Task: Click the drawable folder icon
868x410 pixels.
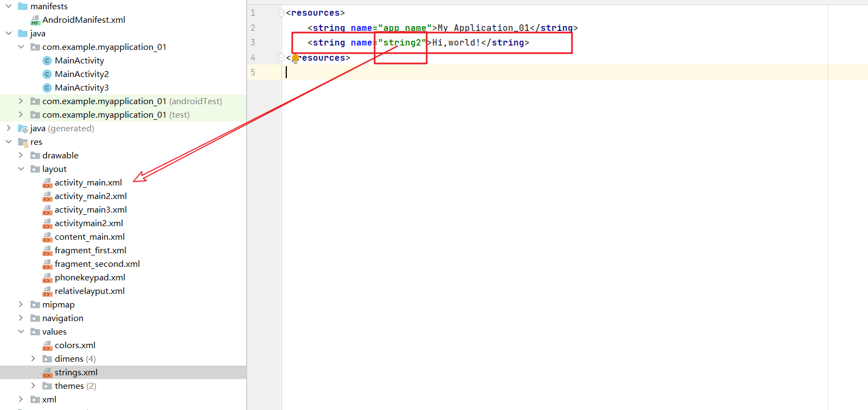Action: tap(35, 155)
